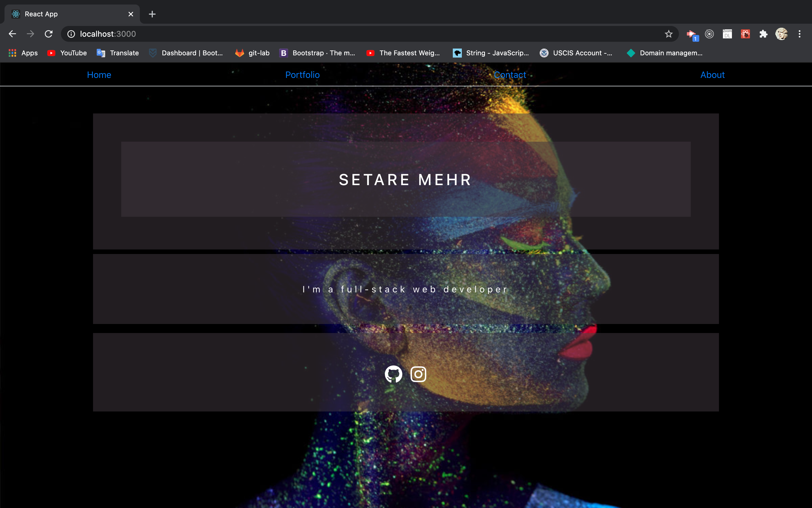Click the SETARE MEHR heading
Image resolution: width=812 pixels, height=508 pixels.
(406, 179)
